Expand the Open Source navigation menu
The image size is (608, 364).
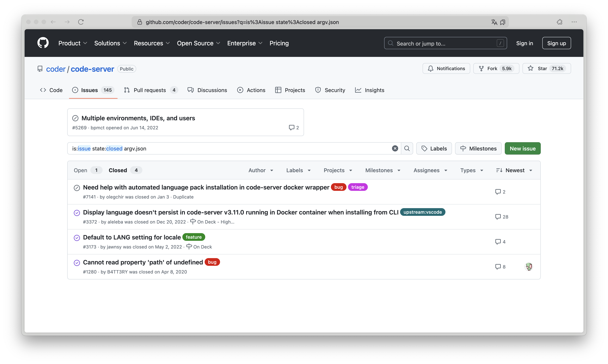click(x=199, y=43)
